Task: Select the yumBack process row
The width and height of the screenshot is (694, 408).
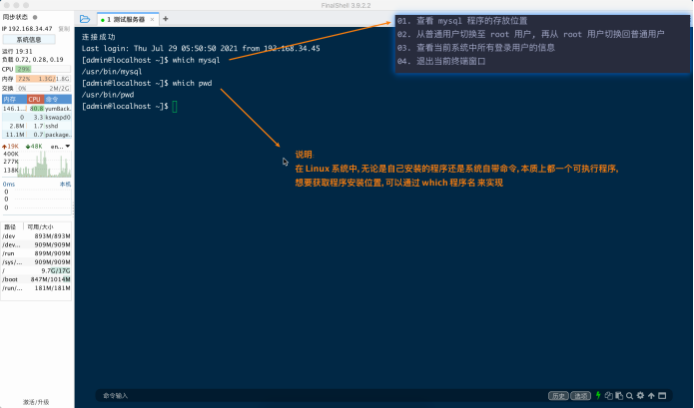Action: point(36,108)
